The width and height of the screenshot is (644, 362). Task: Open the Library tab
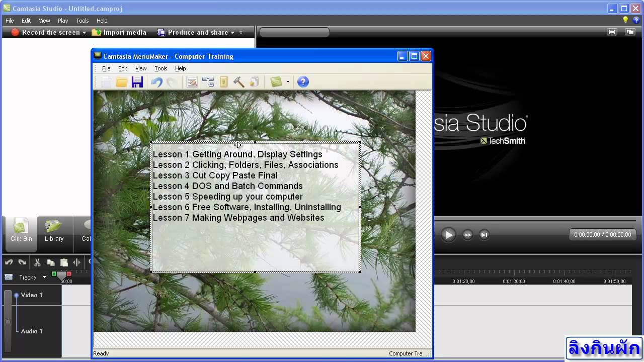click(54, 231)
